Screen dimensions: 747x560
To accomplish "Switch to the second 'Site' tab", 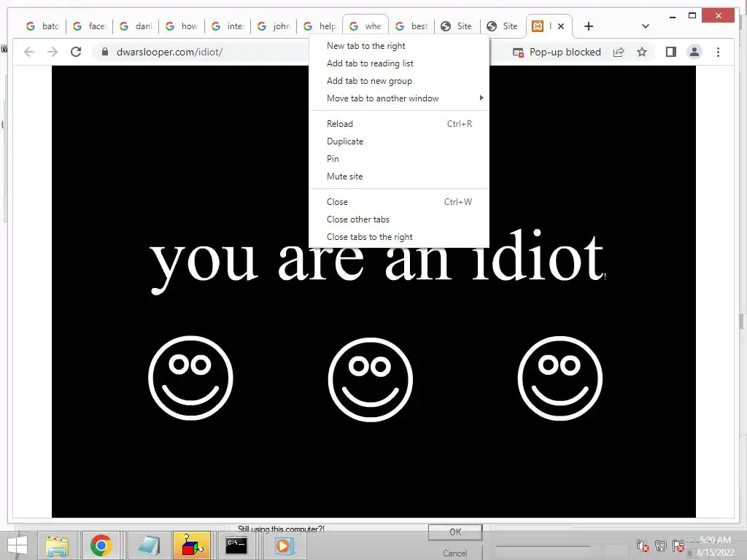I will point(503,26).
